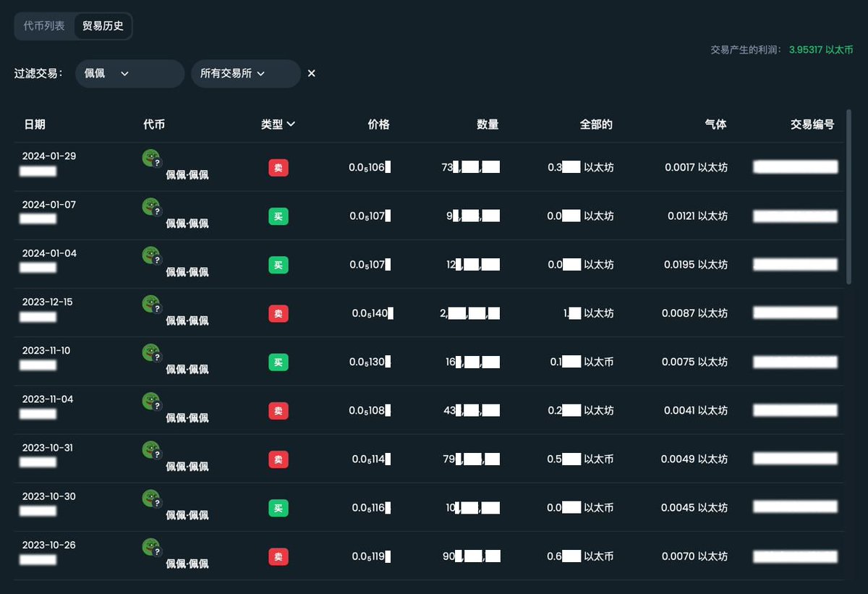868x594 pixels.
Task: Click gas value 0.0017 以太坊
Action: point(696,167)
